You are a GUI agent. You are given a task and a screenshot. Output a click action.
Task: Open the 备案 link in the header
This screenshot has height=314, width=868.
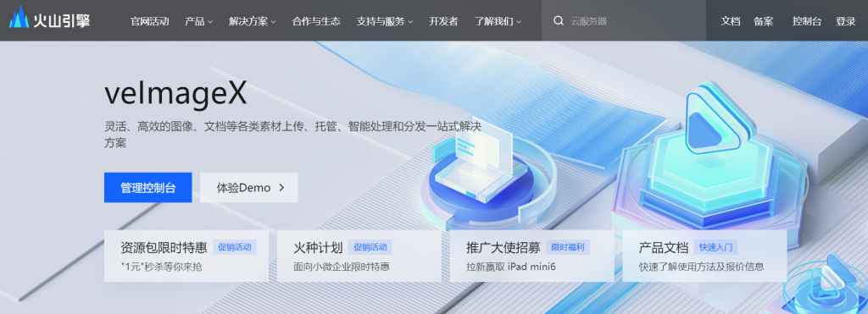click(764, 21)
